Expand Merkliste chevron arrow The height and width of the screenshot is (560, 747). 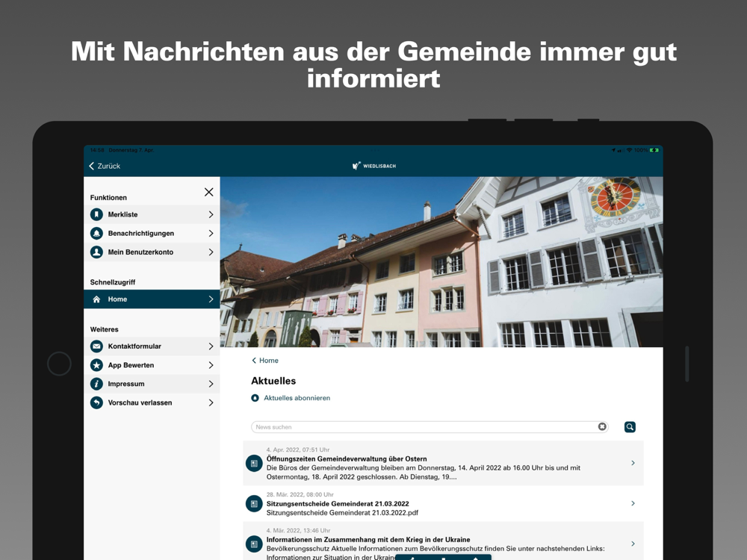211,215
